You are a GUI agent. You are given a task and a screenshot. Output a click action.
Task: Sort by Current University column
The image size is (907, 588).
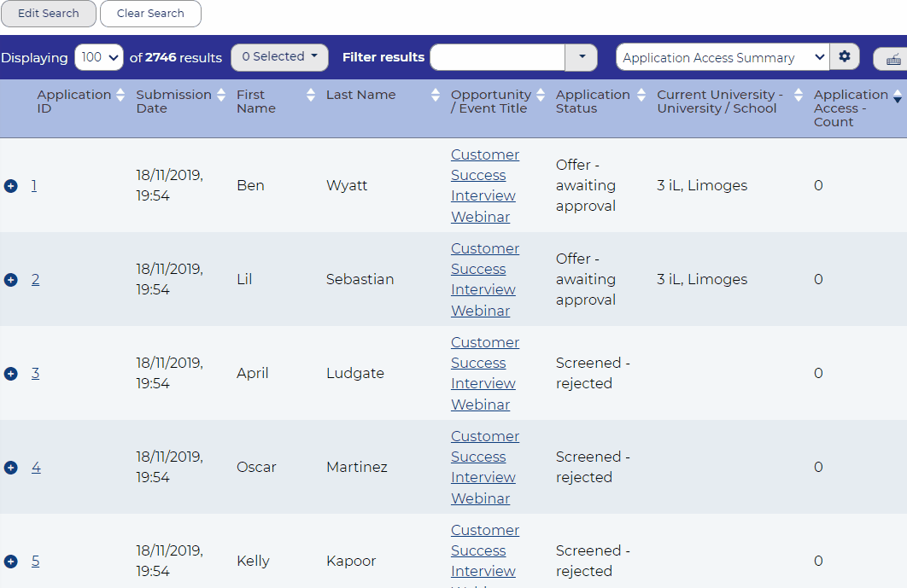click(799, 95)
